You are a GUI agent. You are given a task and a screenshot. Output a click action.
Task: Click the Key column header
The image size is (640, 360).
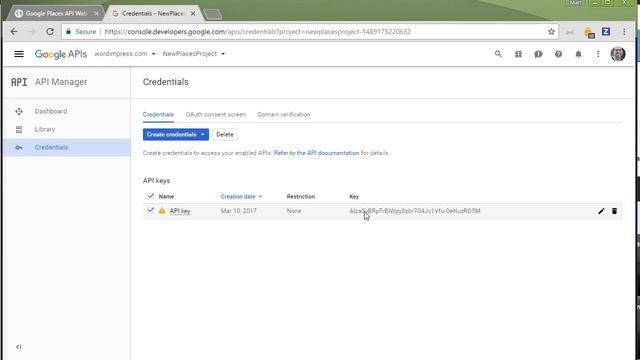coord(354,197)
